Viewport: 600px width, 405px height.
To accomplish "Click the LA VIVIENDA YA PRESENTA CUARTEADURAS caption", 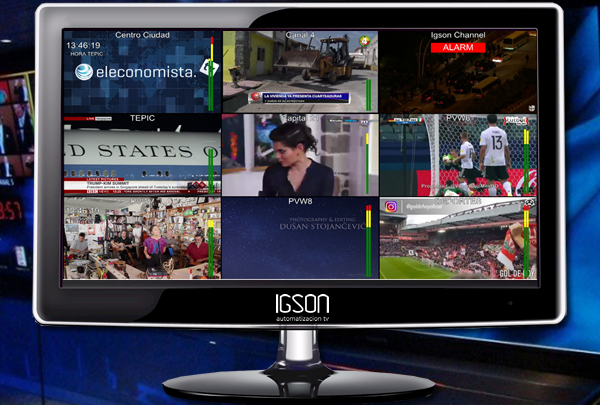I will pos(302,96).
